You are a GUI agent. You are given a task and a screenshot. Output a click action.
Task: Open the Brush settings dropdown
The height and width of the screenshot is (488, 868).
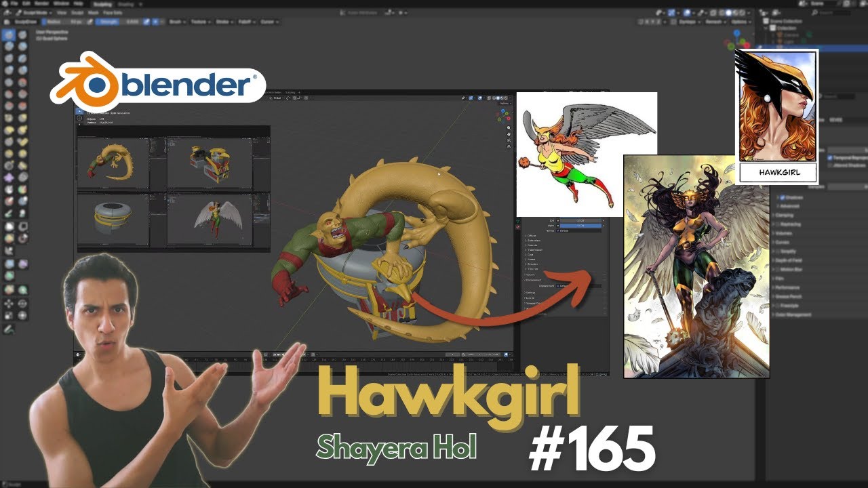click(178, 22)
